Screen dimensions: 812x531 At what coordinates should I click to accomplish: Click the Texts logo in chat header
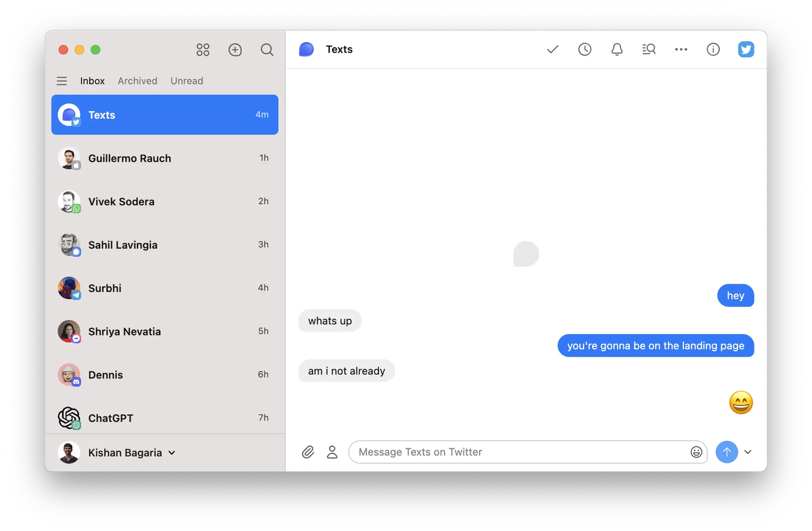(307, 49)
